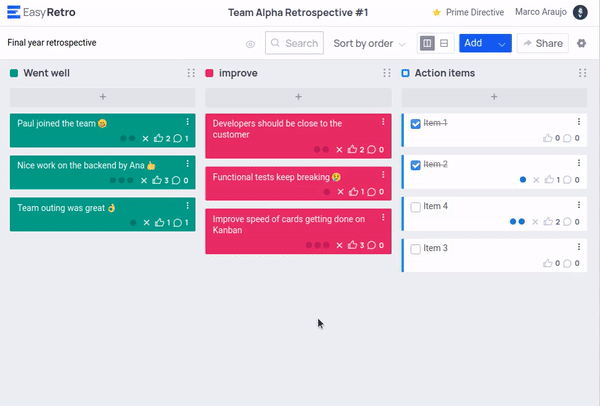Click the user profile avatar icon

[580, 12]
